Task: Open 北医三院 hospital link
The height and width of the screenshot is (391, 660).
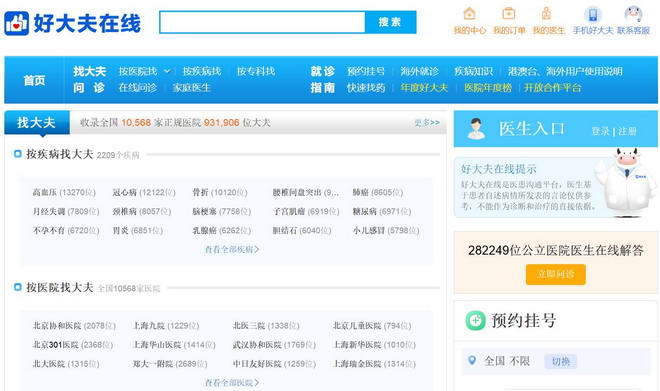Action: [249, 325]
